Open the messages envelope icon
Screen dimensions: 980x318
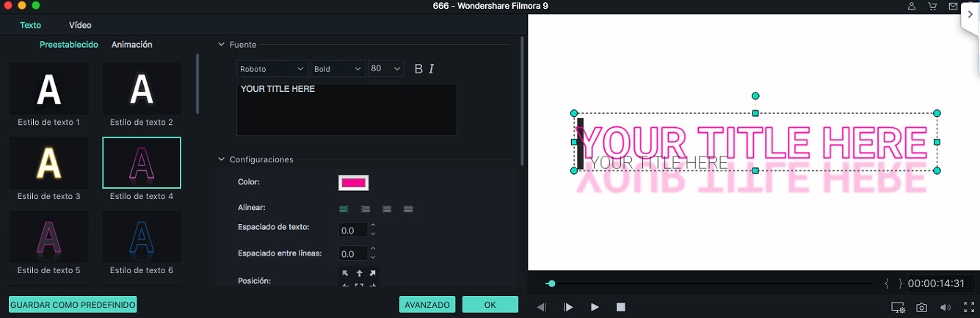[x=953, y=6]
